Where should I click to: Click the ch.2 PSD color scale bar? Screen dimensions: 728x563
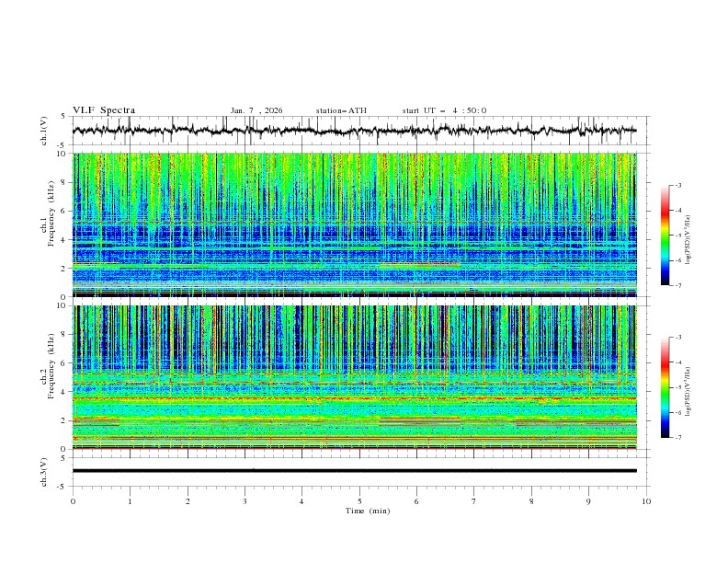coord(665,387)
